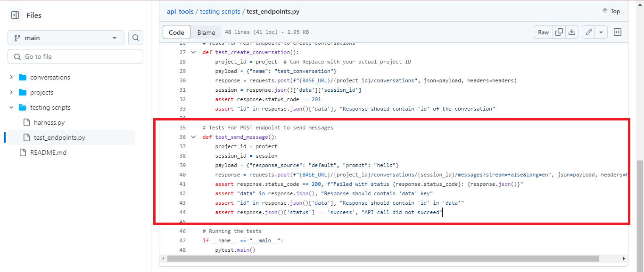The image size is (644, 272).
Task: Collapse the testing scripts folder
Action: (x=11, y=107)
